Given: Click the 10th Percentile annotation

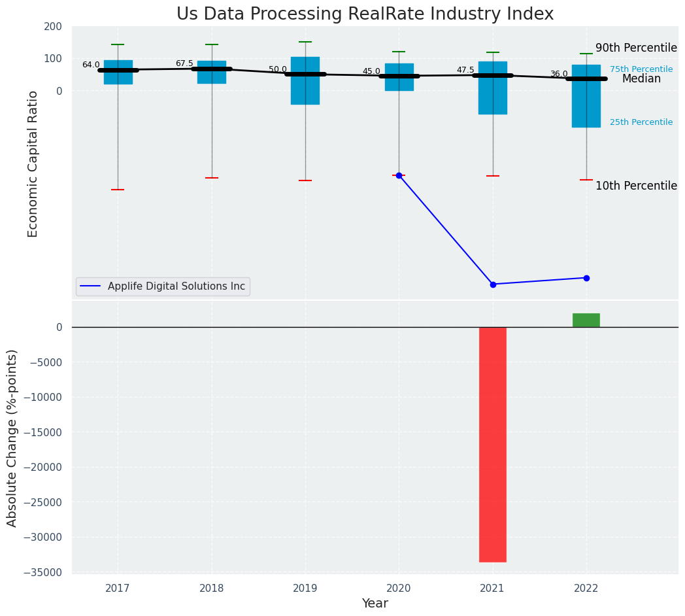Looking at the screenshot, I should pos(636,186).
